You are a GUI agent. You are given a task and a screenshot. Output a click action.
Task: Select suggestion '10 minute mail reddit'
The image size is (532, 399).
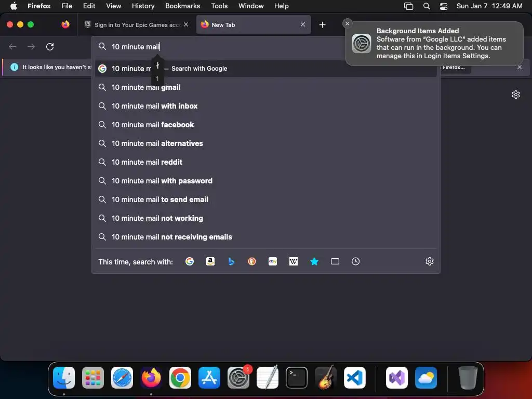point(265,162)
